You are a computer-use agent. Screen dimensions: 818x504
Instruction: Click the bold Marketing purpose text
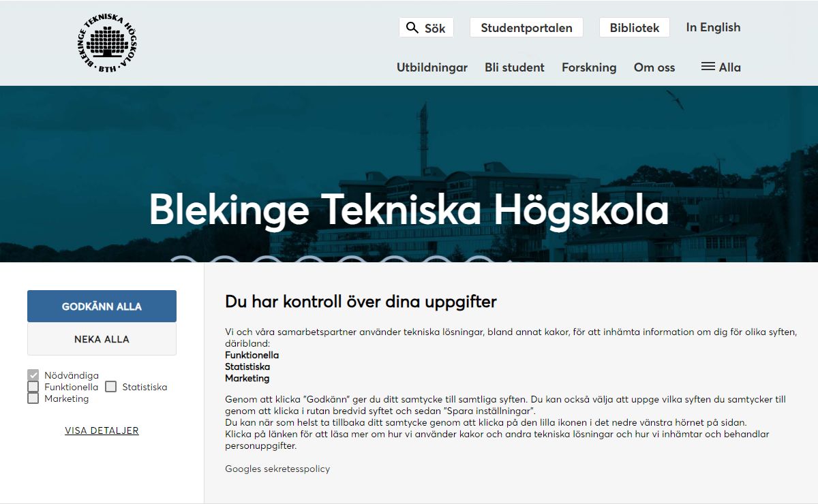coord(247,378)
